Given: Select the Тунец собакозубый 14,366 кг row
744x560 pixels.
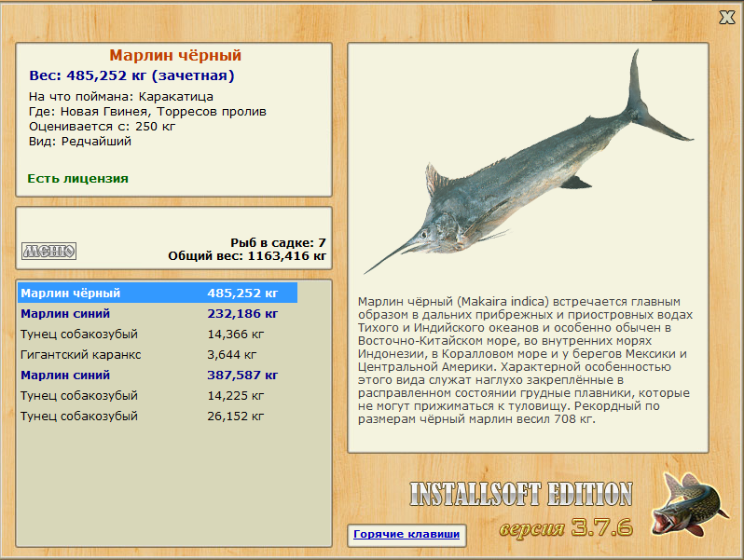Looking at the screenshot, I should point(158,335).
